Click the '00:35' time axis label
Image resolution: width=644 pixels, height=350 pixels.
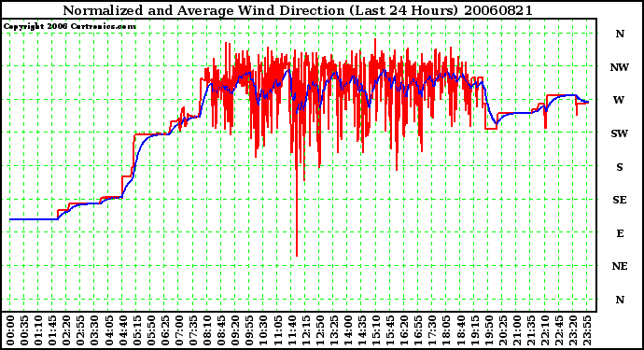click(x=24, y=330)
